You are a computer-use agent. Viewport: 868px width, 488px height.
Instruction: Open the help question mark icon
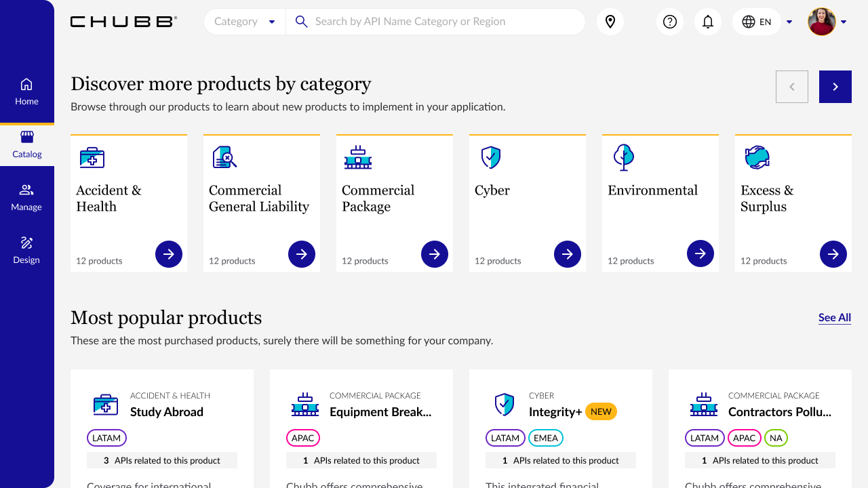click(x=670, y=22)
